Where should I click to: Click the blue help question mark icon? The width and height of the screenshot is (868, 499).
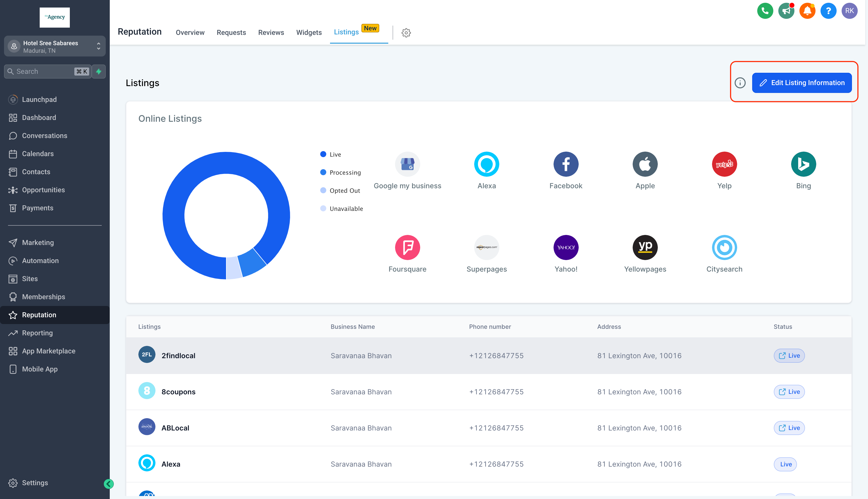[828, 11]
